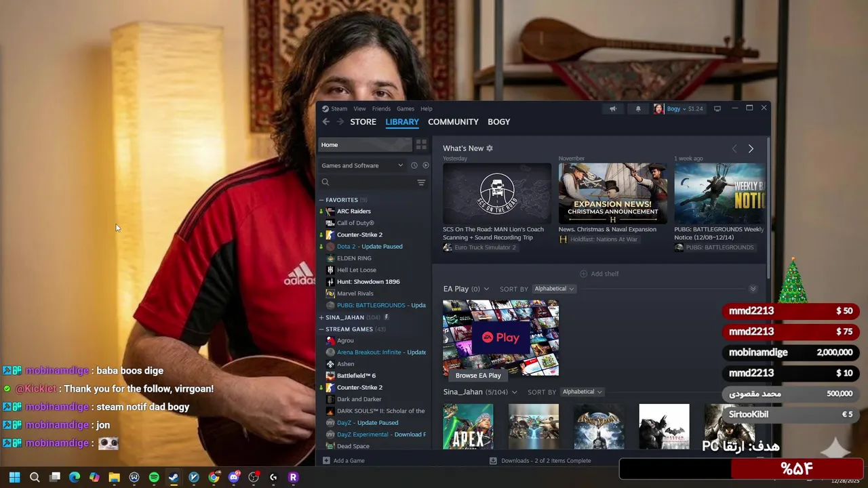Open the Help menu
The width and height of the screenshot is (868, 488).
[426, 108]
